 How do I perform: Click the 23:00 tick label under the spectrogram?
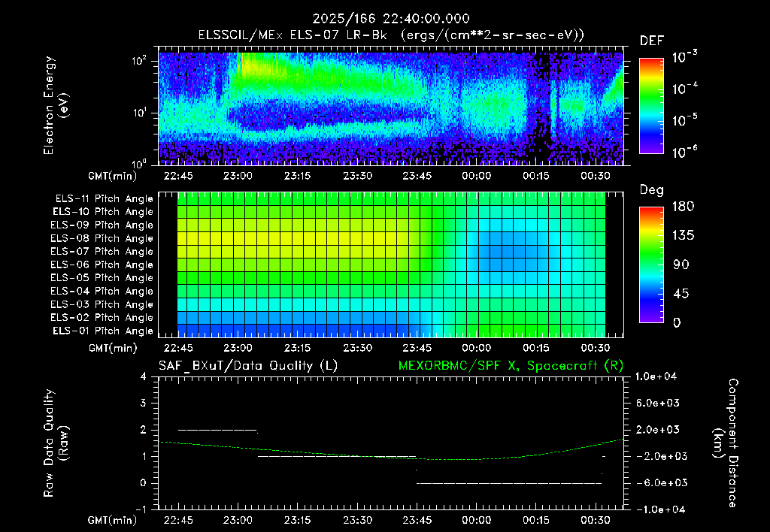click(x=238, y=176)
